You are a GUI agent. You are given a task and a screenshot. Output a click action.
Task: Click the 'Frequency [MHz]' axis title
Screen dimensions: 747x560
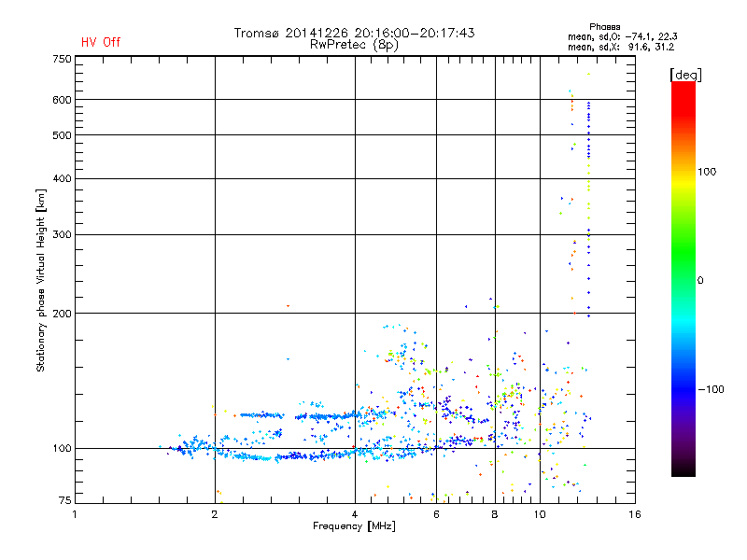pyautogui.click(x=354, y=526)
